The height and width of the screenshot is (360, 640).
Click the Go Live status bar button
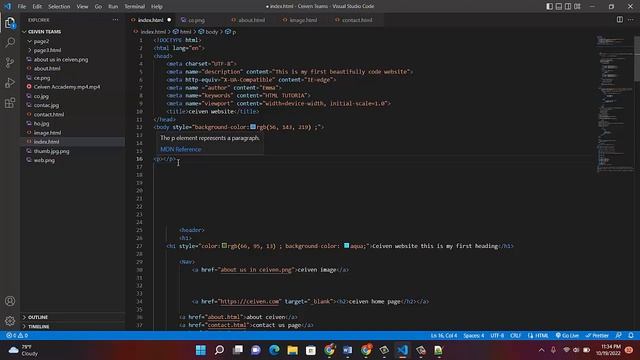tap(567, 336)
